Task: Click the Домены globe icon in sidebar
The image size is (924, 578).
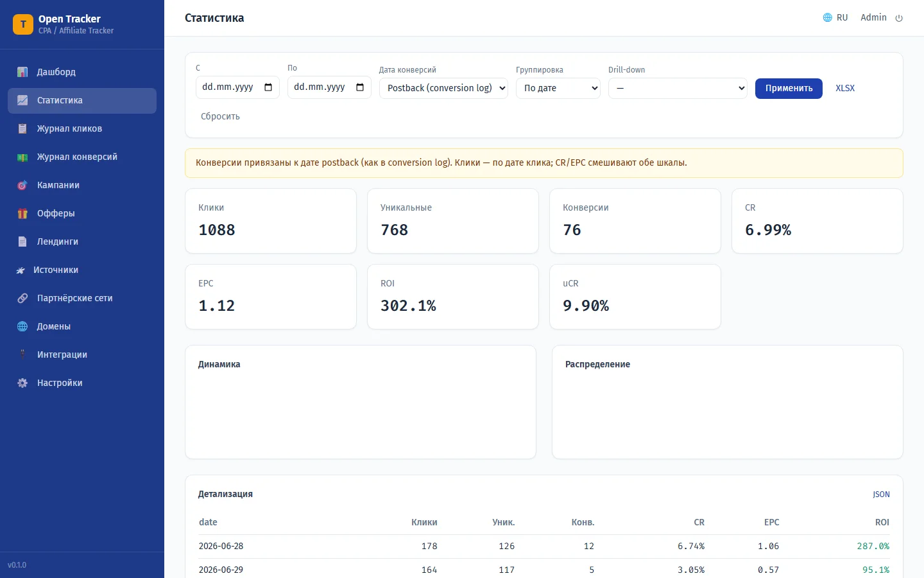Action: [22, 326]
